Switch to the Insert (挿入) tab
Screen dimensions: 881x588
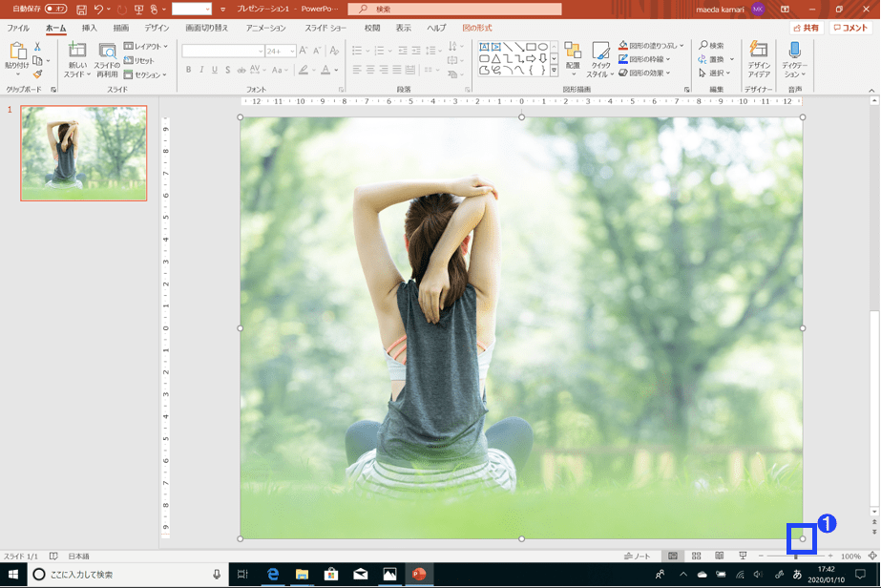pyautogui.click(x=89, y=28)
